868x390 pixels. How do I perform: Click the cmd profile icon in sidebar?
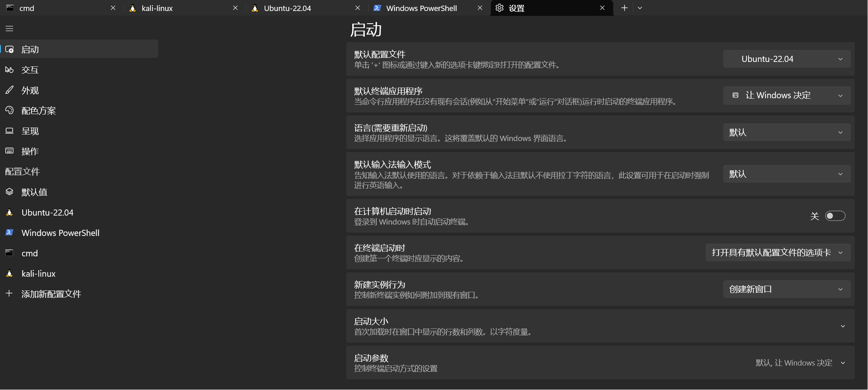coord(9,253)
